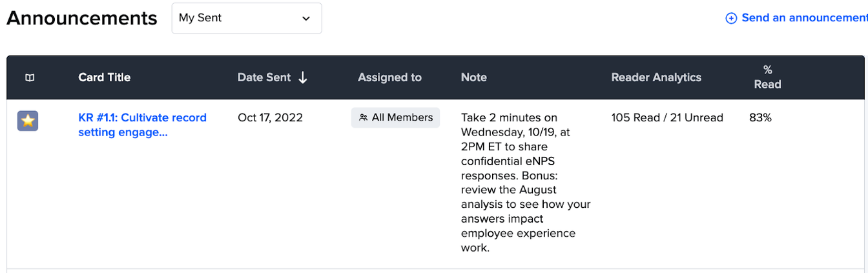Click the plus circle icon beside Send an announcement
This screenshot has height=273, width=868.
coord(731,19)
